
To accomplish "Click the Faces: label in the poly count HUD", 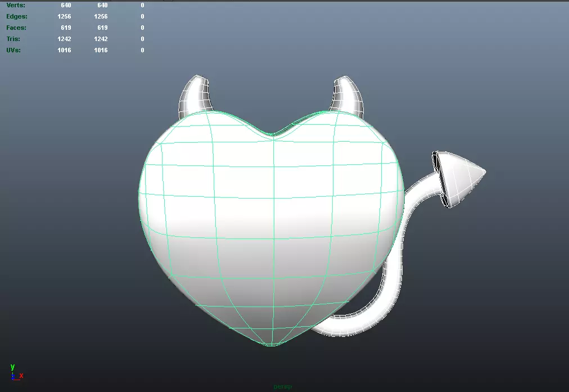I will [16, 28].
